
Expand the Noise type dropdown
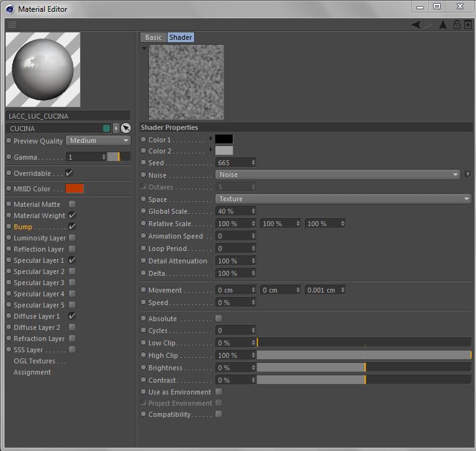(338, 175)
